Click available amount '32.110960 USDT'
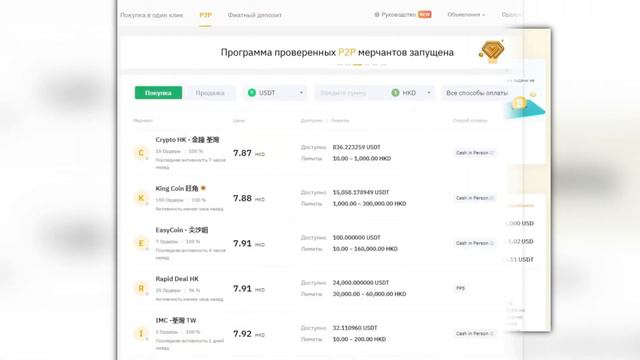The width and height of the screenshot is (640, 360). (x=355, y=328)
